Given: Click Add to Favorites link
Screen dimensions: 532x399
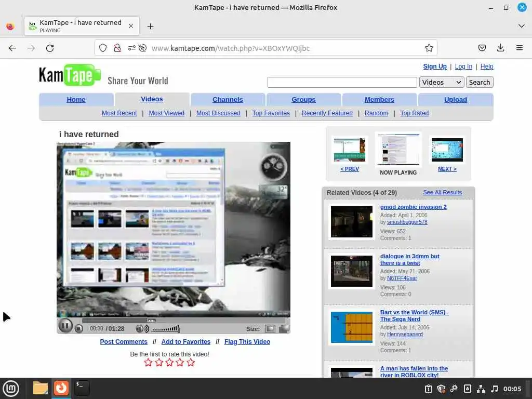Looking at the screenshot, I should coord(186,342).
